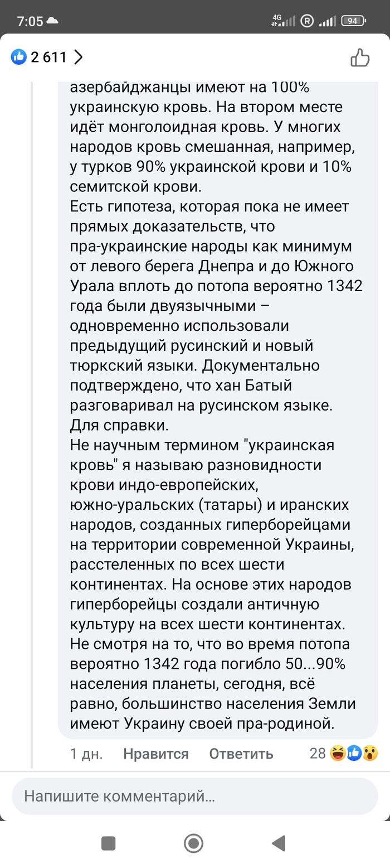Tap the roaming R icon in the status bar
The image size is (390, 868).
point(307,21)
